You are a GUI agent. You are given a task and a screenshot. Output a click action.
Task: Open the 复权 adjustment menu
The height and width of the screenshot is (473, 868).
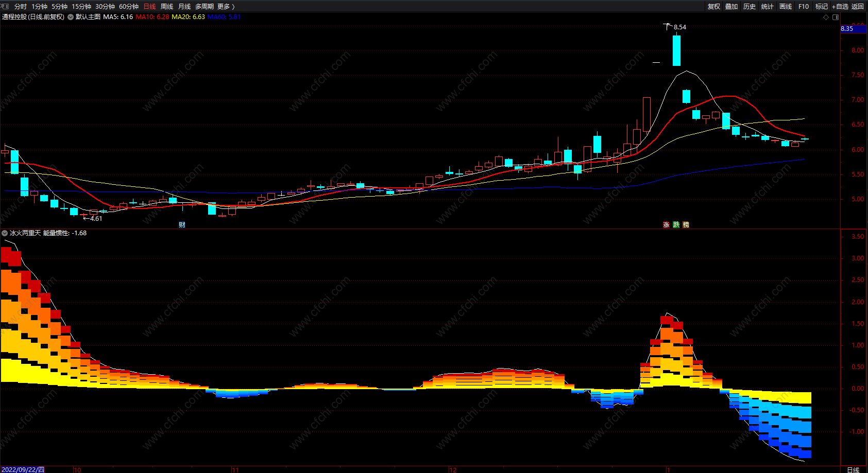[x=713, y=7]
